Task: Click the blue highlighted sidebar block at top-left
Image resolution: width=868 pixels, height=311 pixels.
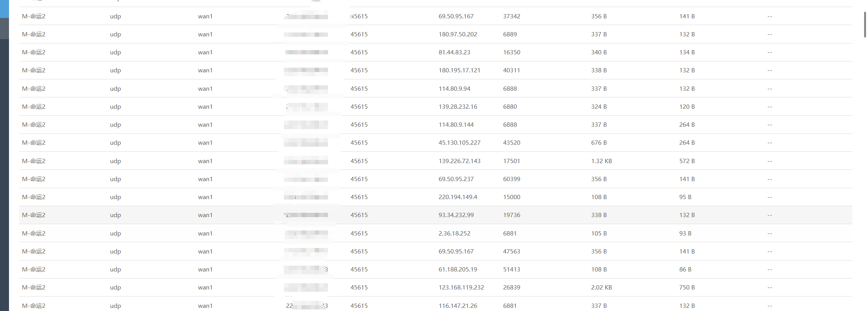Action: click(4, 9)
